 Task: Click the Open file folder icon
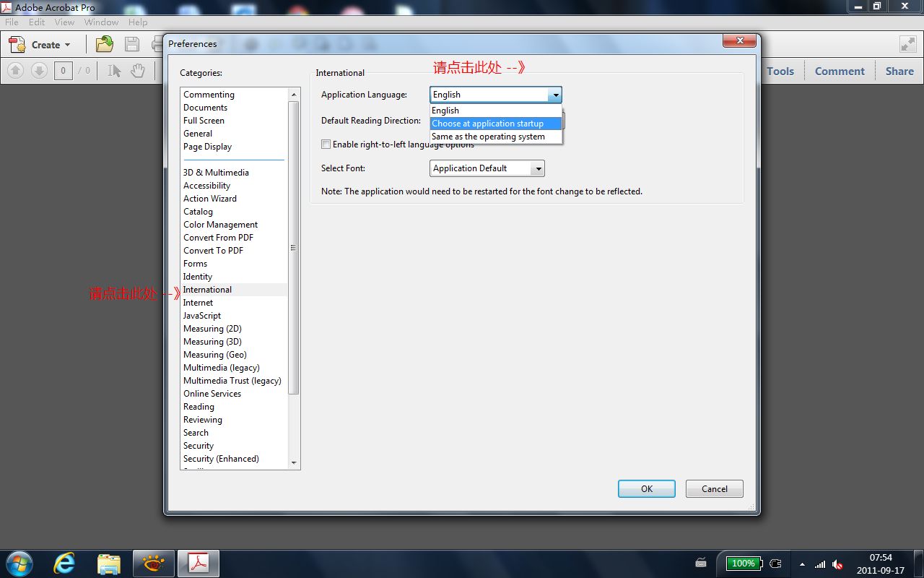105,44
